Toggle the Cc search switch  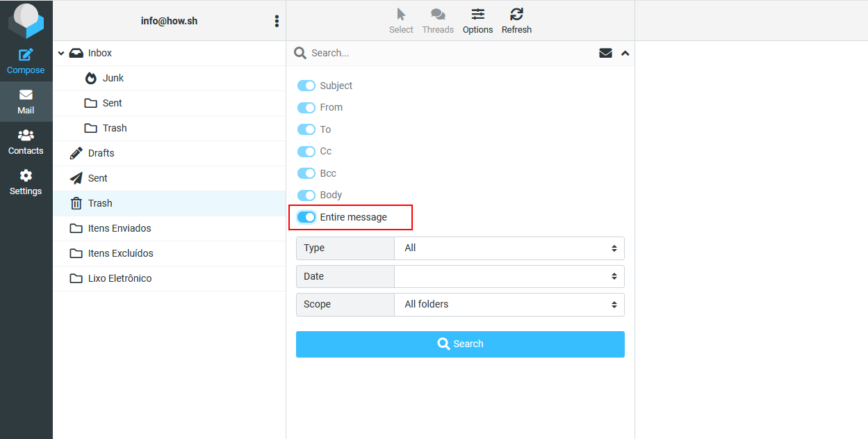[x=306, y=151]
